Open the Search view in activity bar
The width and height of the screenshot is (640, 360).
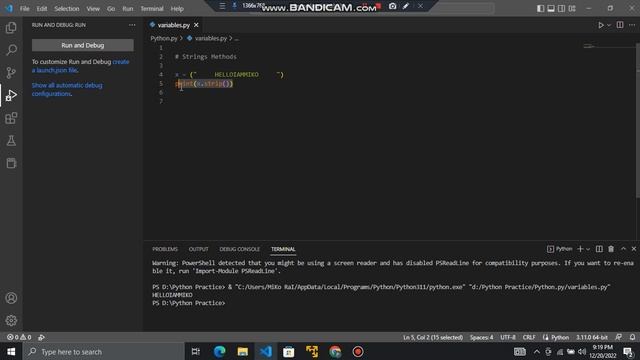point(11,50)
